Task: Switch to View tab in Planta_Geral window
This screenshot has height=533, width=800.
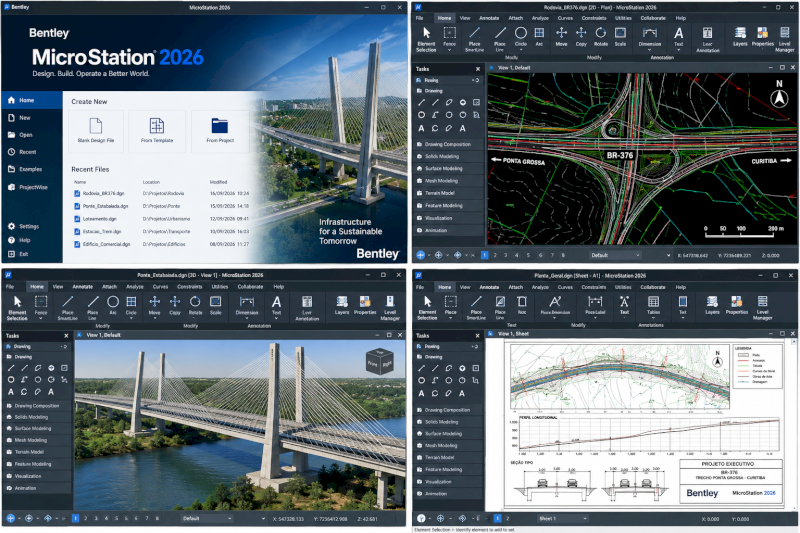Action: [465, 287]
